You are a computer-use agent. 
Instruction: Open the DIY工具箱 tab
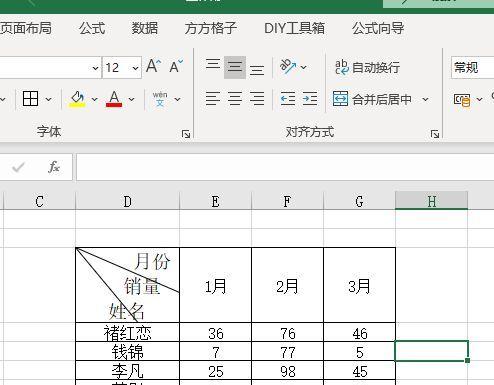click(294, 28)
